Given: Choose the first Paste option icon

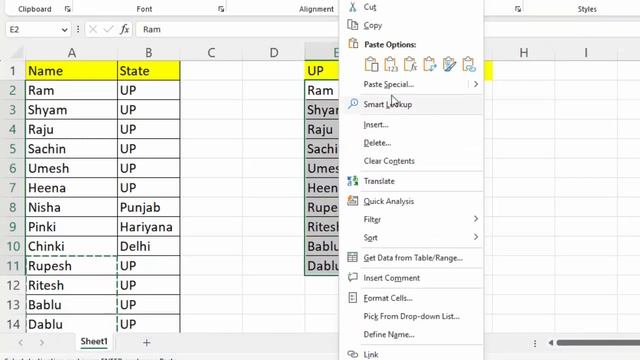Looking at the screenshot, I should tap(371, 64).
